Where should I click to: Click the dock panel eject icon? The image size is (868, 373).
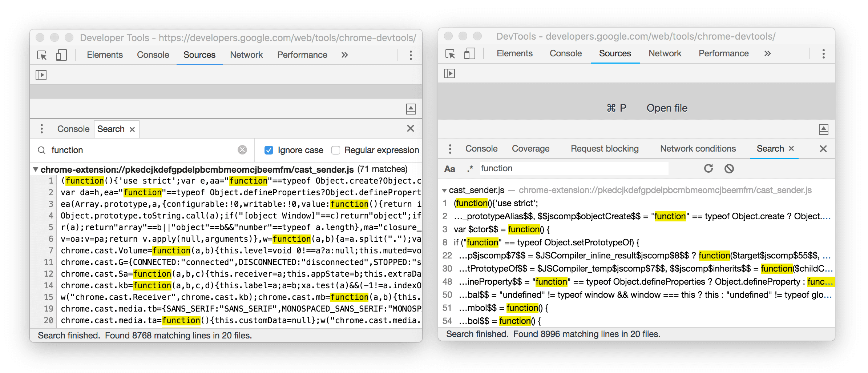411,109
